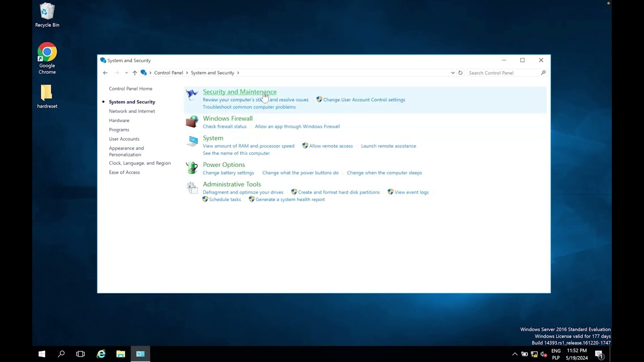The image size is (644, 362).
Task: Open Clock, Language, and Region sidebar item
Action: coord(140,163)
